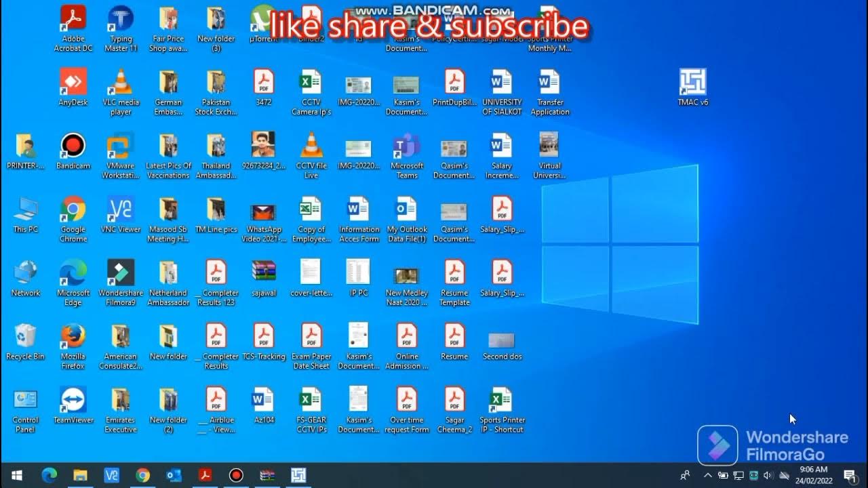Viewport: 868px width, 488px height.
Task: Select Az104 Word document
Action: (264, 406)
